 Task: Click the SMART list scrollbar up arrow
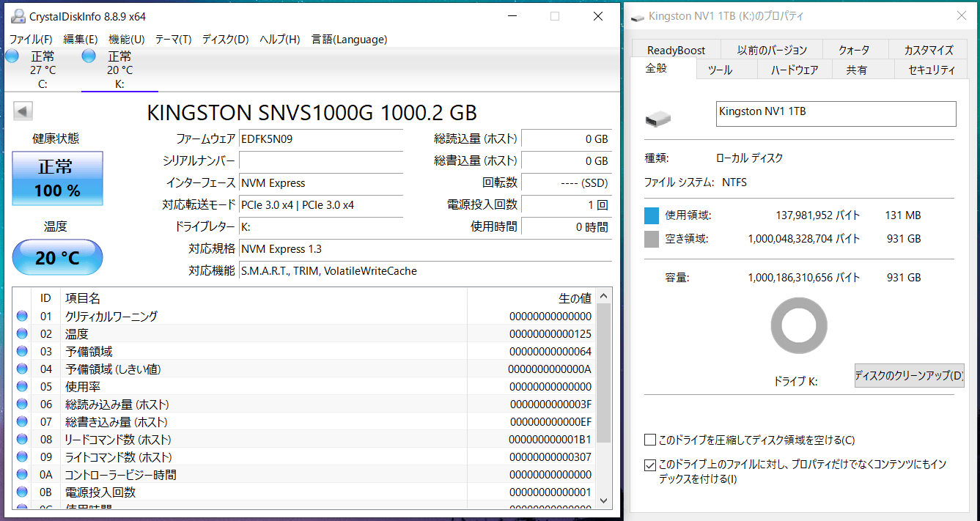[x=604, y=296]
